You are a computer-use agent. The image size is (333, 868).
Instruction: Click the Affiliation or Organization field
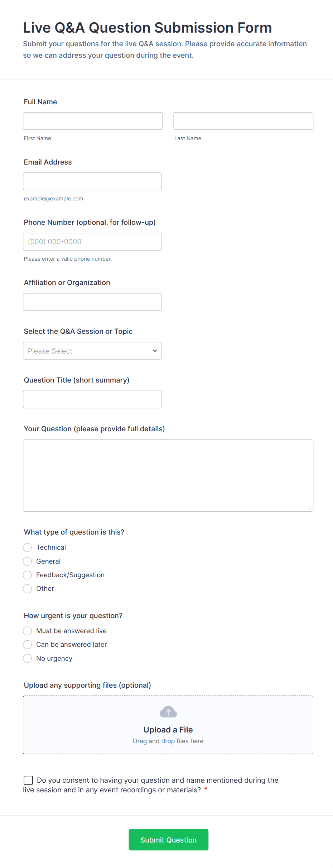point(92,302)
